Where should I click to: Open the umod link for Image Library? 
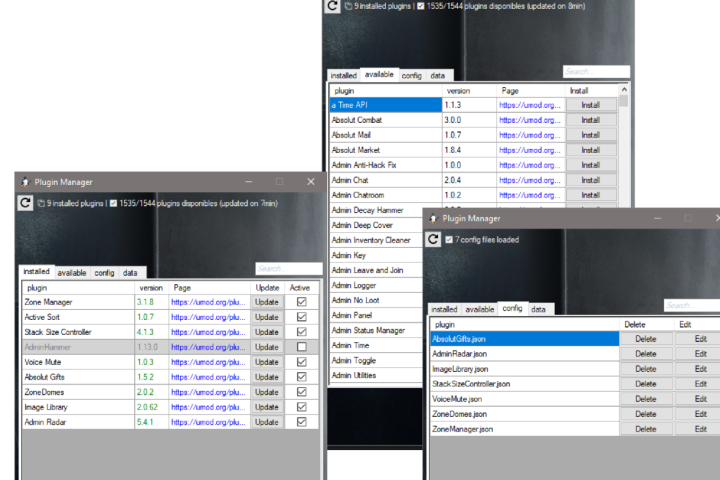coord(208,407)
